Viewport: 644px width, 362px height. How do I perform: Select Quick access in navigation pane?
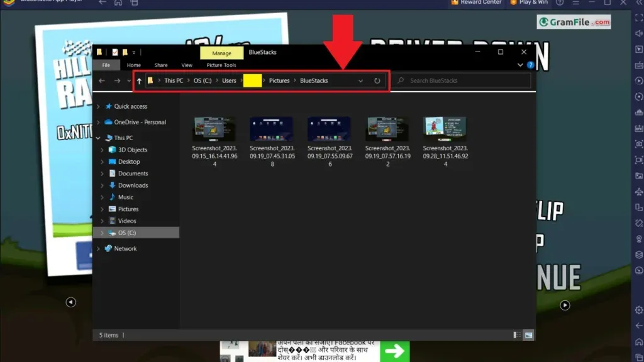131,106
